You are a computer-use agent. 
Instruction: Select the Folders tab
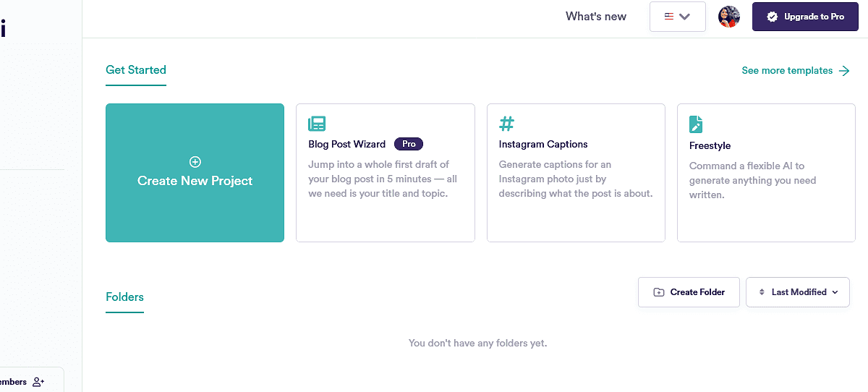pyautogui.click(x=124, y=297)
